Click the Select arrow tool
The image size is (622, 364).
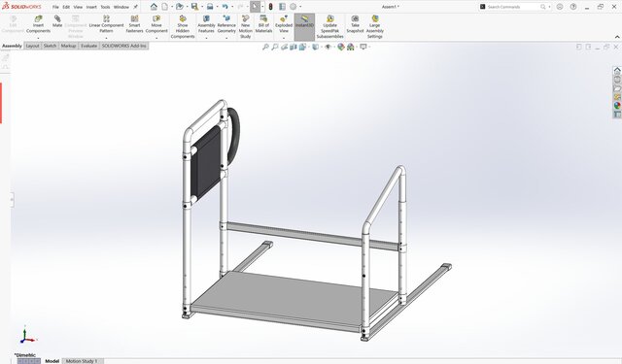[x=255, y=7]
